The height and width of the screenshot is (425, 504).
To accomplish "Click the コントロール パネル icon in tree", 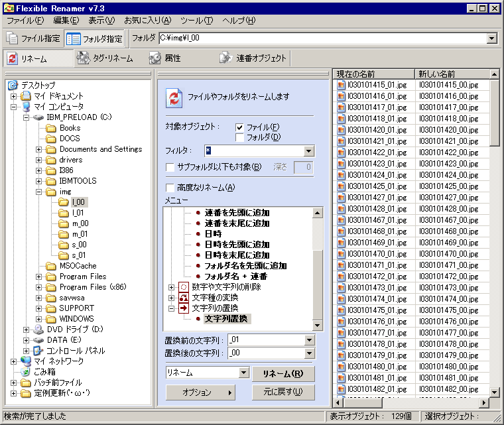I will (39, 351).
